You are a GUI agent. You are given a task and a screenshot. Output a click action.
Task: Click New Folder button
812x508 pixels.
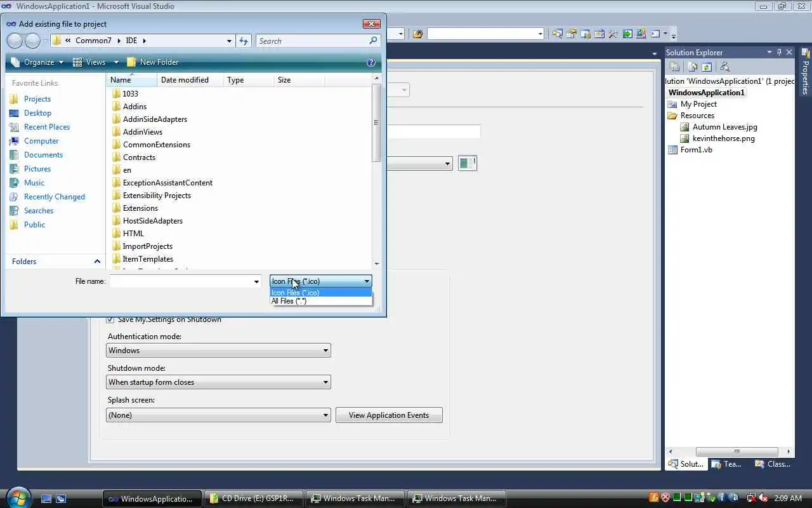153,62
